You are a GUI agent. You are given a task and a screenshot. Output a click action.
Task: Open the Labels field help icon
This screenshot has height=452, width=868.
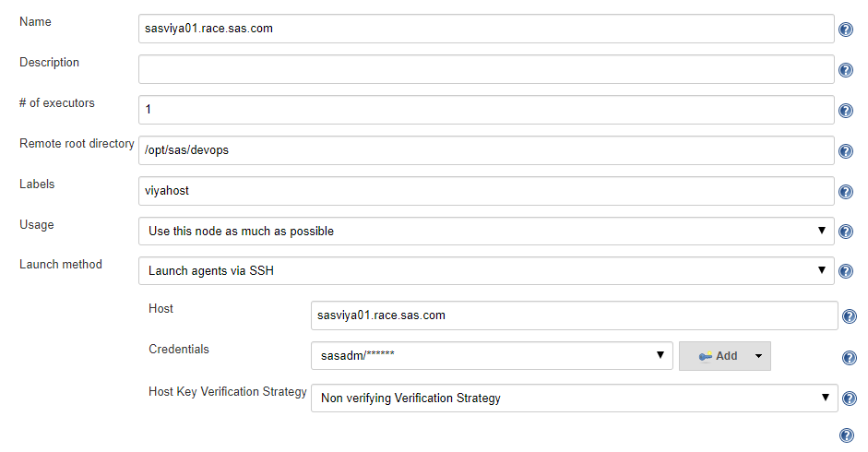pos(845,192)
